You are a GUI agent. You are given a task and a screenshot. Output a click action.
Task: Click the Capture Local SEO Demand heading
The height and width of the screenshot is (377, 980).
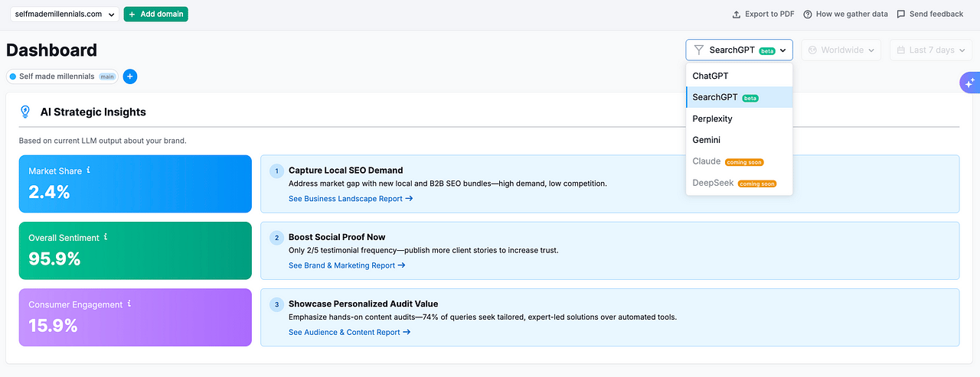coord(345,171)
